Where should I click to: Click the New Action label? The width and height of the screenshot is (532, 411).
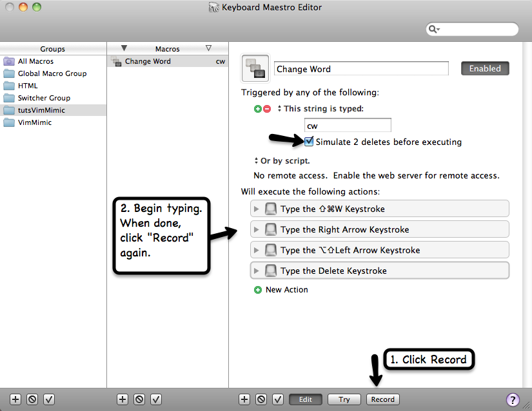[287, 290]
